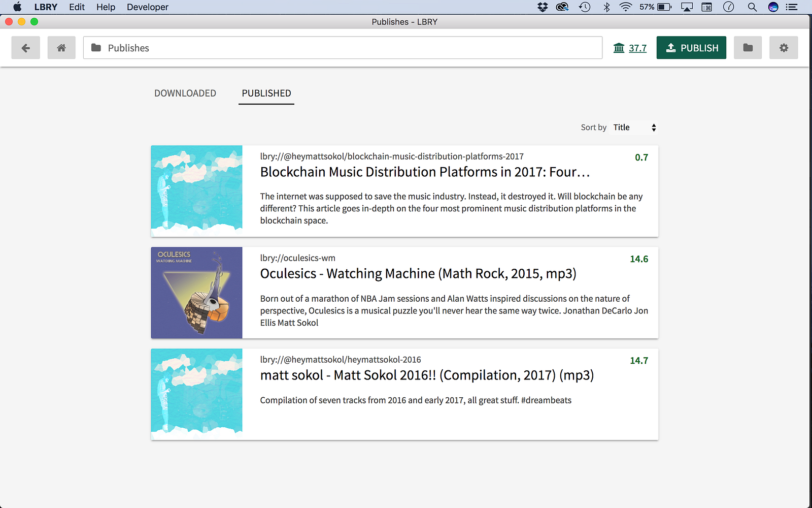The height and width of the screenshot is (508, 812).
Task: Open Siri from the menu bar
Action: tap(773, 7)
